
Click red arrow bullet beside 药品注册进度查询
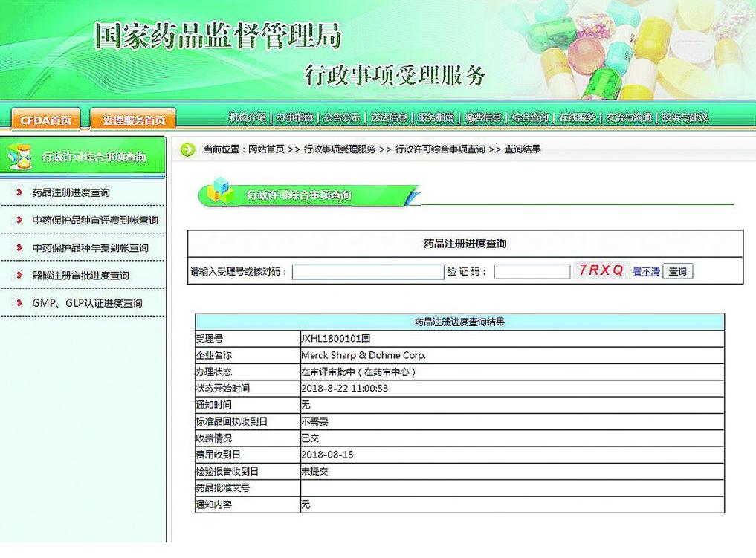(19, 192)
